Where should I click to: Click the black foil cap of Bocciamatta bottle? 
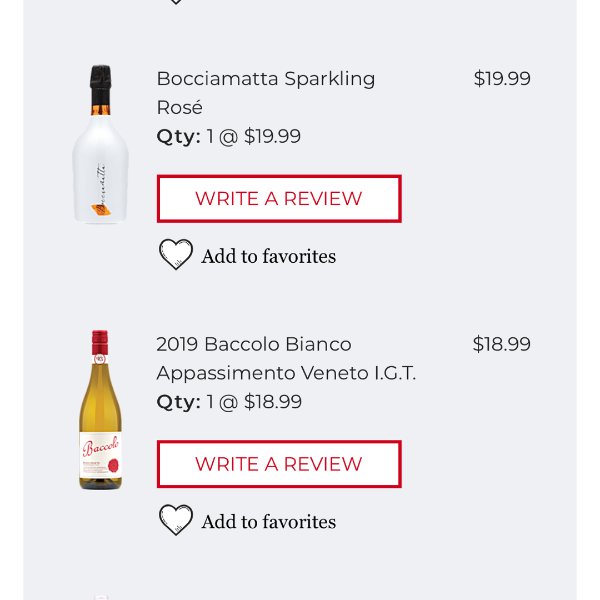(x=101, y=85)
